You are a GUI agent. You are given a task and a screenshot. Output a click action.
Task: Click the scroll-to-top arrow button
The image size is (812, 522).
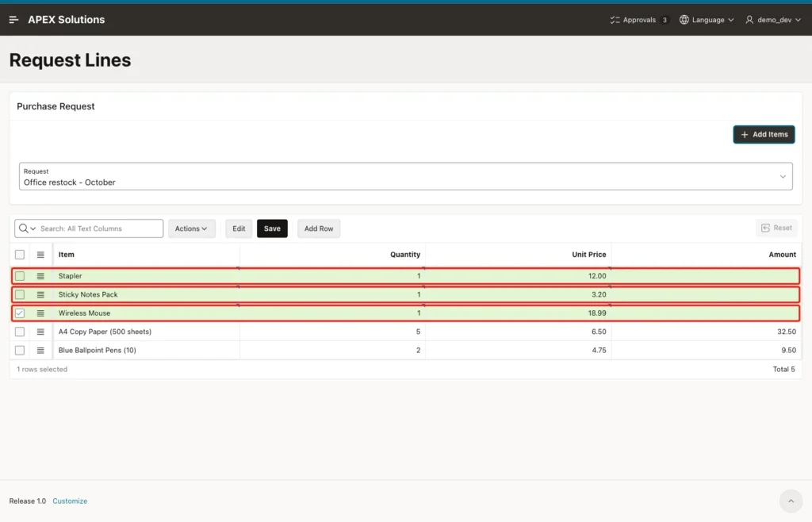(791, 501)
